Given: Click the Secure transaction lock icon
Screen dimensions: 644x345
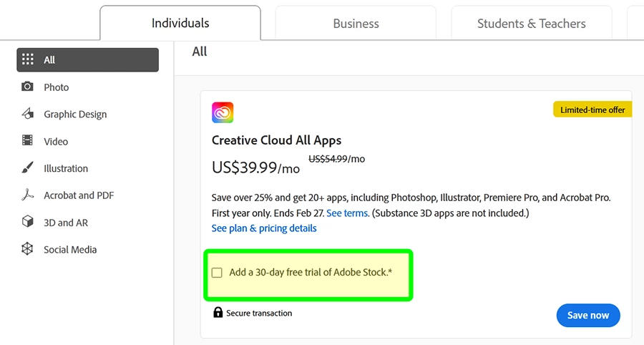Looking at the screenshot, I should (218, 313).
